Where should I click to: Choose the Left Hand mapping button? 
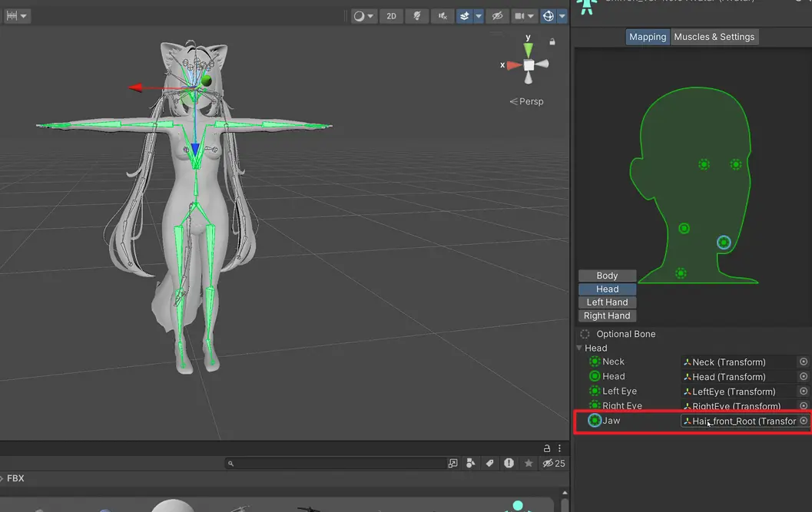pos(607,302)
